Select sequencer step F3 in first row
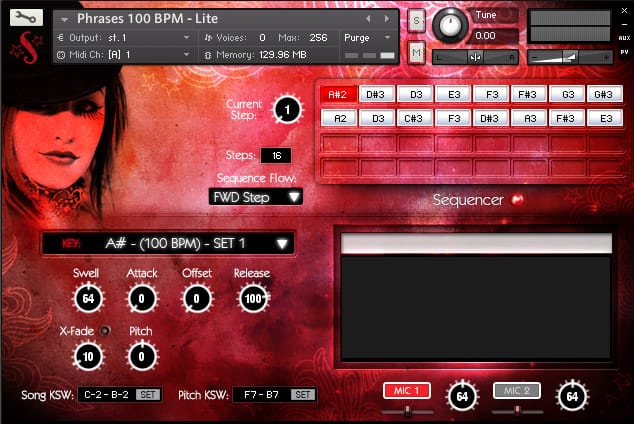634x424 pixels. point(492,95)
